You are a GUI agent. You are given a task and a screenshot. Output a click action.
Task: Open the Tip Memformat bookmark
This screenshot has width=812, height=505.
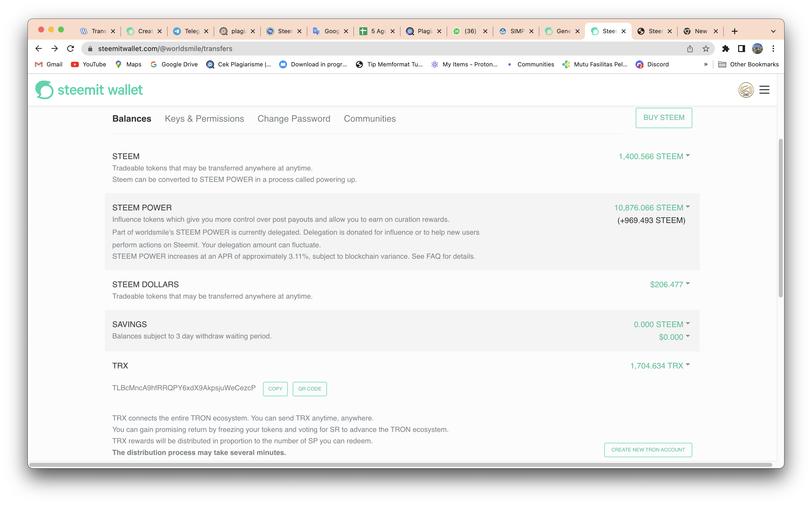click(x=389, y=64)
